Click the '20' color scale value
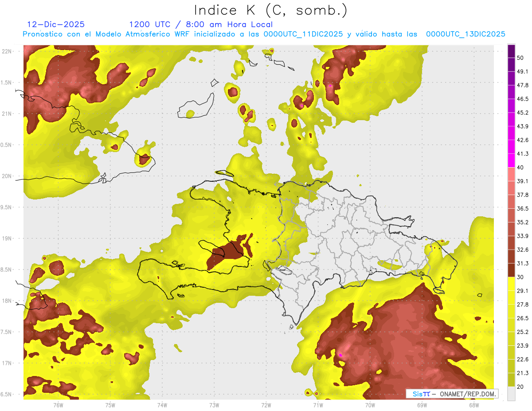The width and height of the screenshot is (532, 411). [x=520, y=387]
